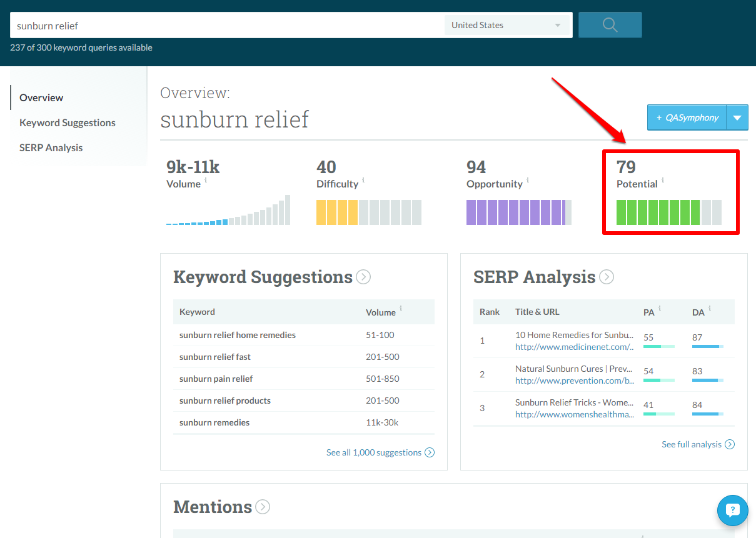Click the 9k-11k volume value
This screenshot has height=538, width=756.
[193, 167]
